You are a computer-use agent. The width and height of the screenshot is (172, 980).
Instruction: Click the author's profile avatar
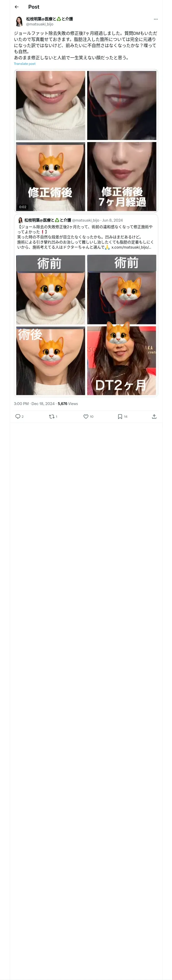point(19,21)
